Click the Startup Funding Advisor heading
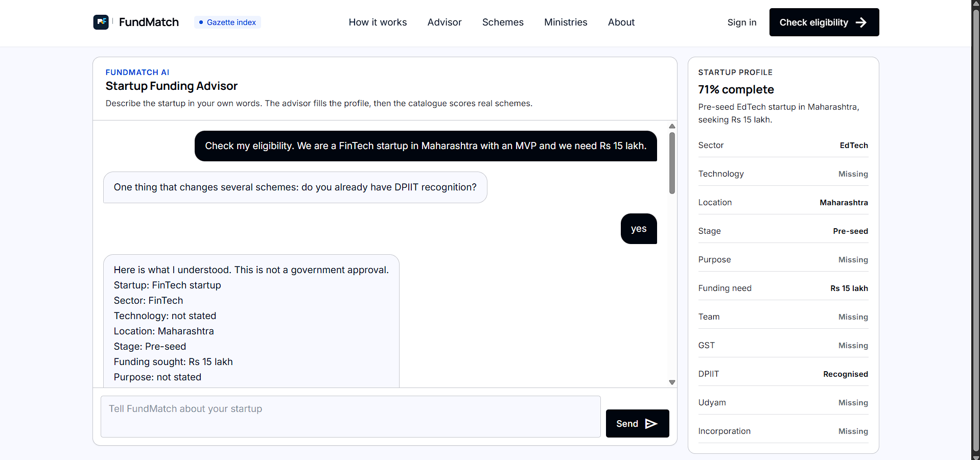The image size is (980, 460). click(172, 86)
